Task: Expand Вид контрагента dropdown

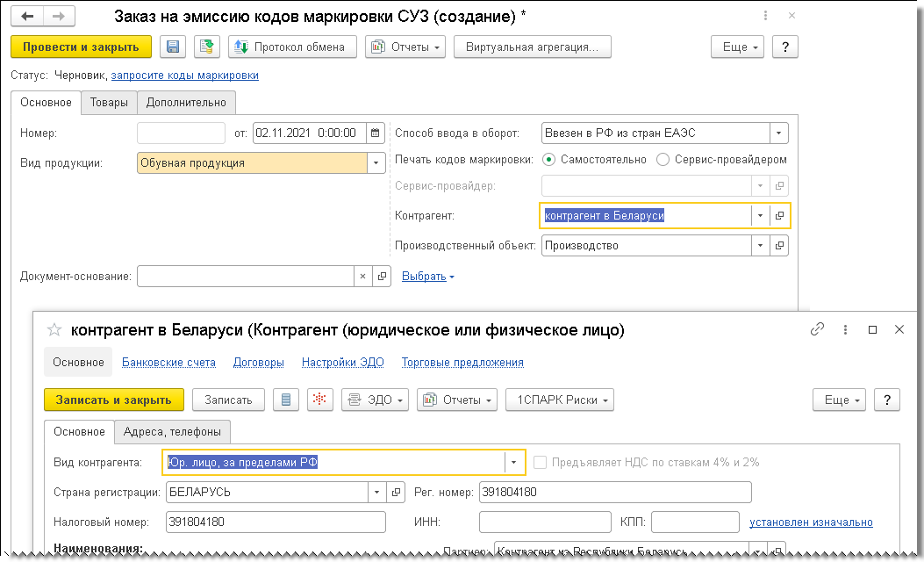Action: pyautogui.click(x=514, y=463)
